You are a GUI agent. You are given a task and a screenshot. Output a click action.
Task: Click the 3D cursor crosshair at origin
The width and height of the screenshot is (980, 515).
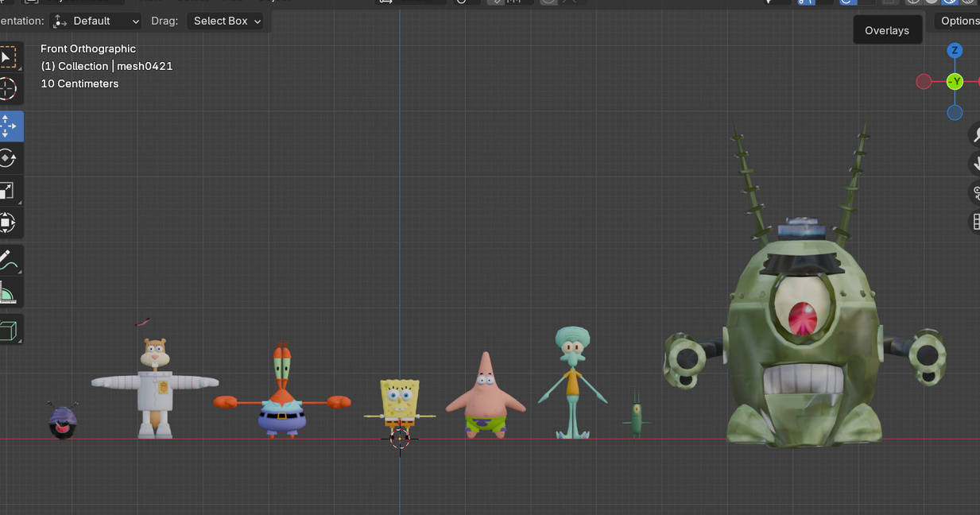tap(400, 438)
